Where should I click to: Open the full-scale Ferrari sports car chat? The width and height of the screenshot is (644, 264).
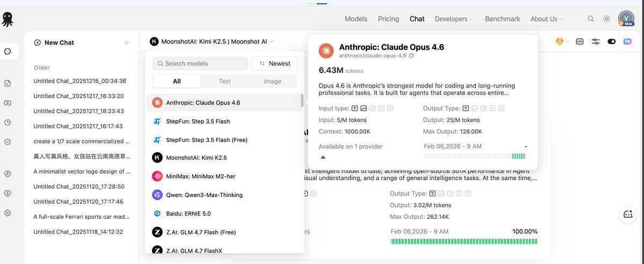pos(82,217)
